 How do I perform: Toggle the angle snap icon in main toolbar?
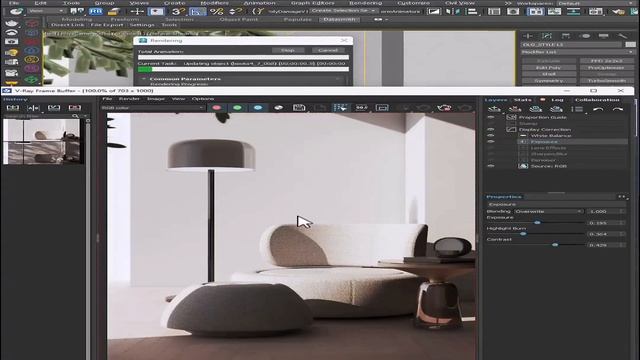click(x=198, y=11)
